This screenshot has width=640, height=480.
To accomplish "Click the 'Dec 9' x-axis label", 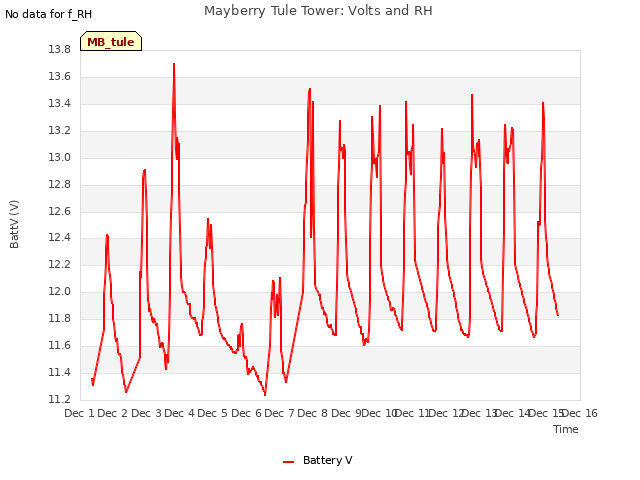I will 346,413.
